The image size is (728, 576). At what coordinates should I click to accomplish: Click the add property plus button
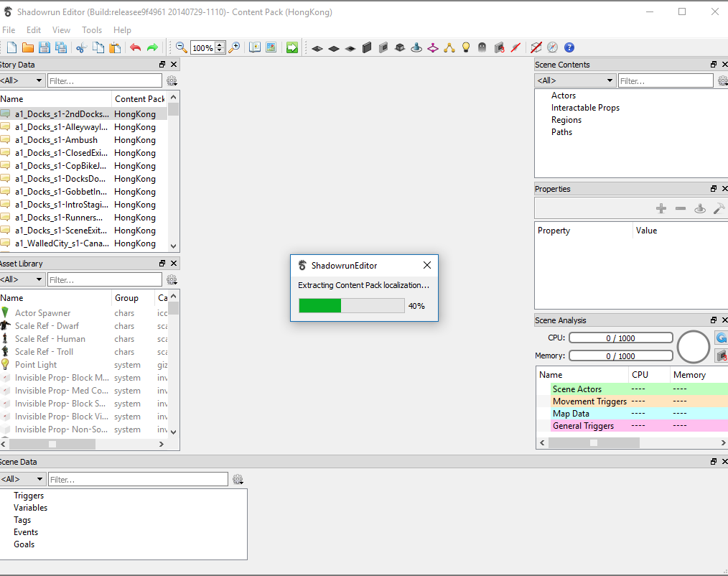point(661,208)
